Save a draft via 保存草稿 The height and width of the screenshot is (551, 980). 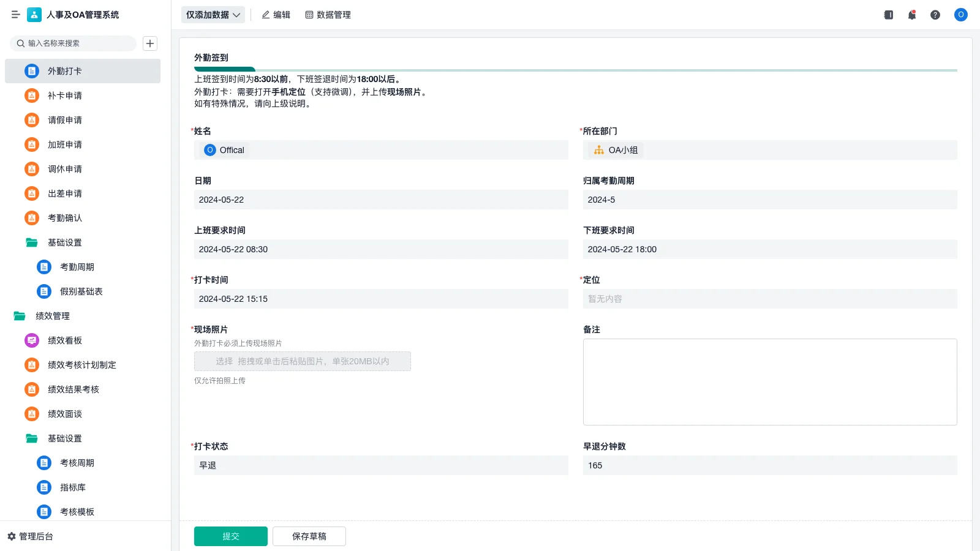(x=309, y=536)
